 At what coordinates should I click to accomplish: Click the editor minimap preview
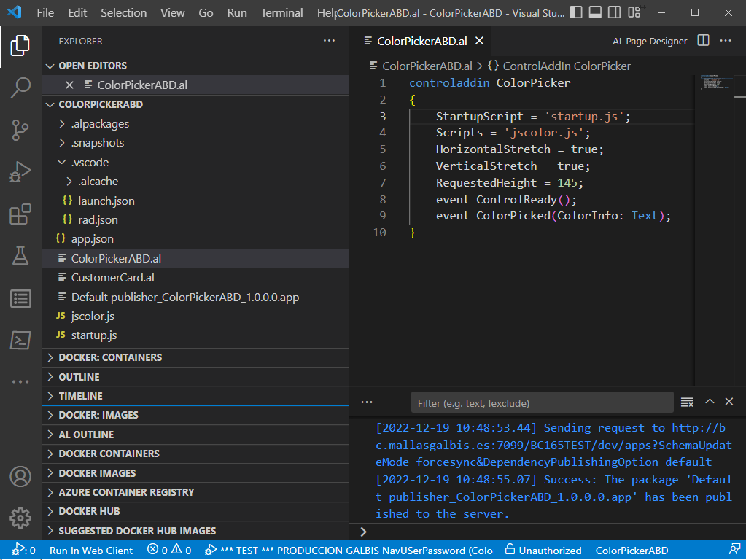716,82
